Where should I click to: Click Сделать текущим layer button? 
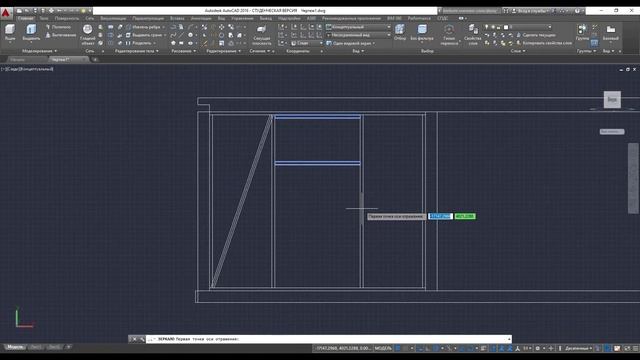pyautogui.click(x=536, y=35)
